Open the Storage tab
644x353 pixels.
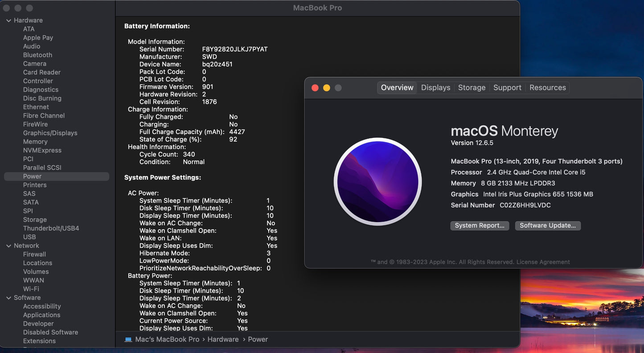[472, 88]
